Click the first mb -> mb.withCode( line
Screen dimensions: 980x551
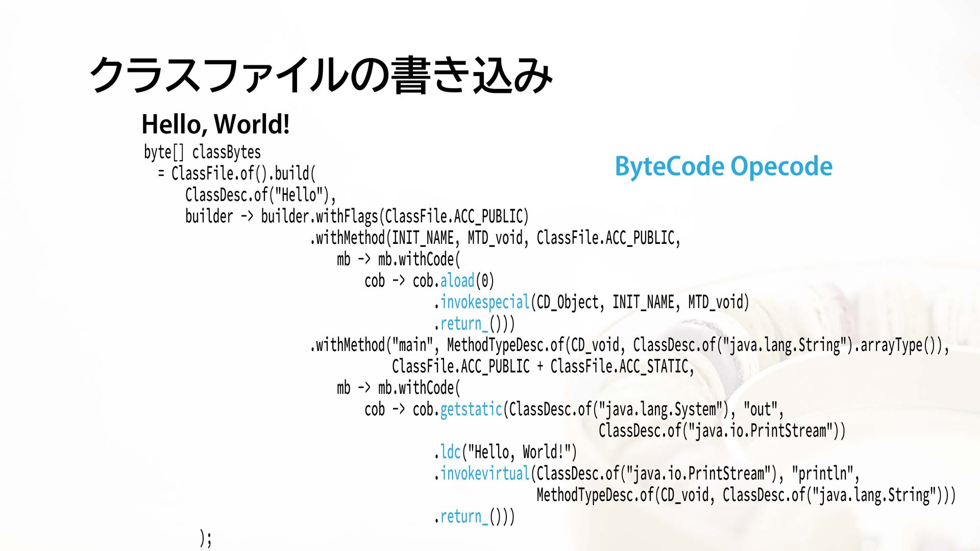pos(398,259)
